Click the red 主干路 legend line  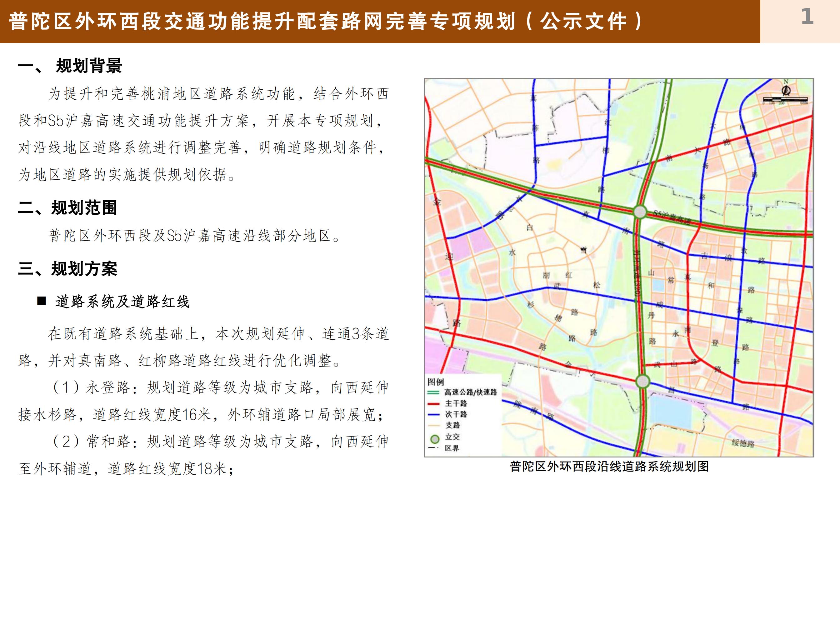(434, 404)
